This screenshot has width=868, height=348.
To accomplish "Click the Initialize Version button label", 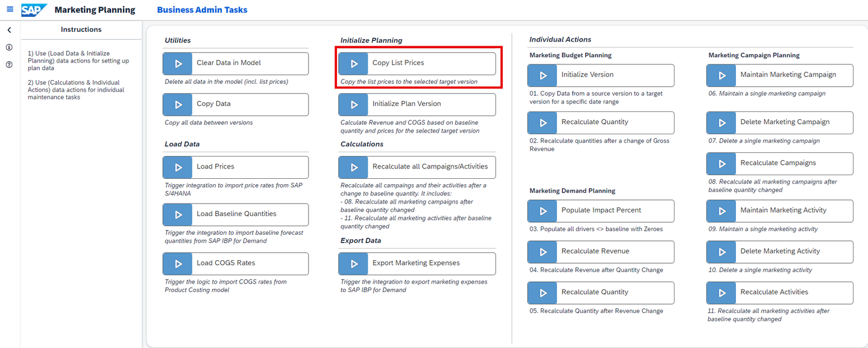I will pyautogui.click(x=588, y=75).
